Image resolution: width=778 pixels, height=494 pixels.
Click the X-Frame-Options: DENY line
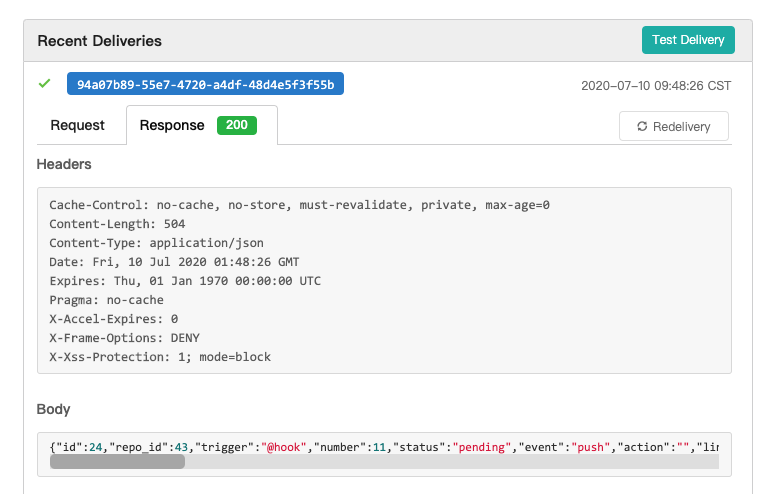[x=125, y=338]
